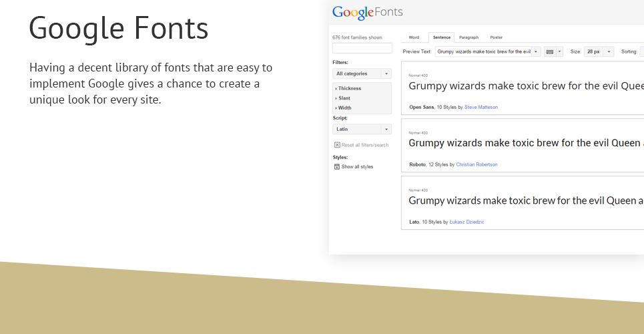Click the Lato font name
The width and height of the screenshot is (644, 334).
point(414,222)
